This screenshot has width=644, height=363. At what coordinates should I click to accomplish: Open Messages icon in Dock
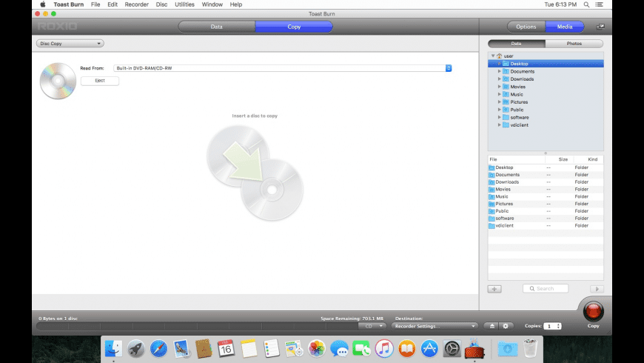click(x=339, y=349)
